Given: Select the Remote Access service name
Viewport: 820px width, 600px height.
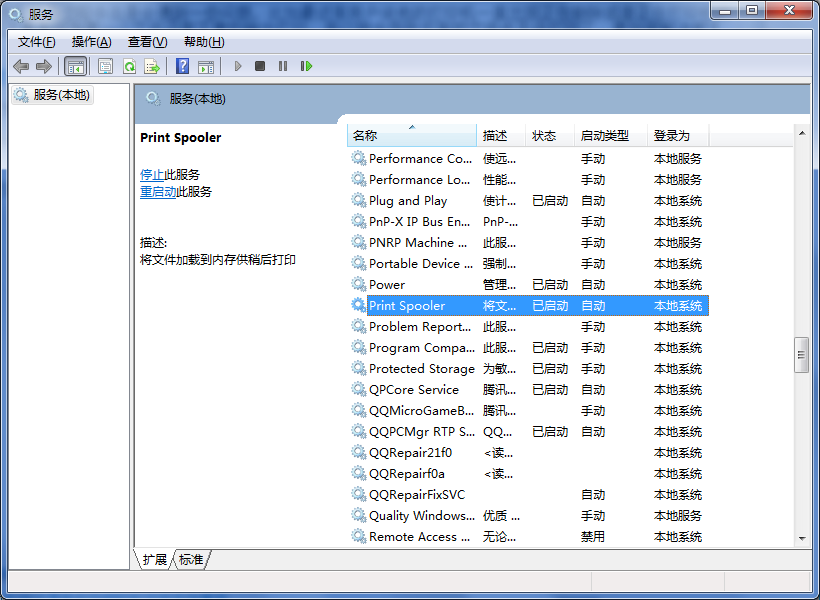Looking at the screenshot, I should [419, 537].
